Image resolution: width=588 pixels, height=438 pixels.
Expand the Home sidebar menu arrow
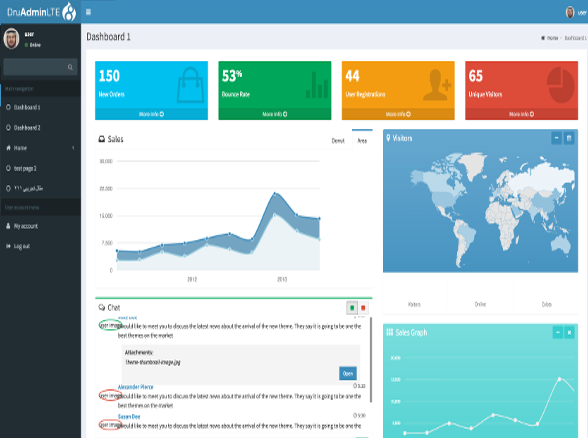click(73, 148)
